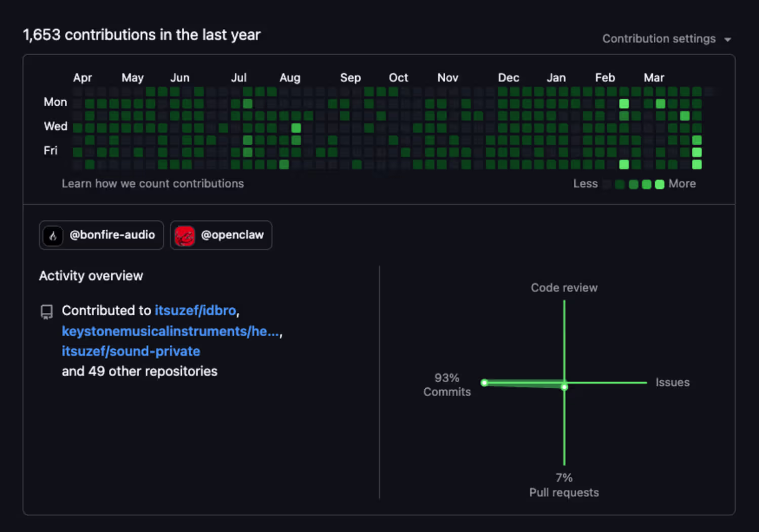Screen dimensions: 759x532
Task: Click the repository icon beside Contributed to
Action: pos(47,311)
